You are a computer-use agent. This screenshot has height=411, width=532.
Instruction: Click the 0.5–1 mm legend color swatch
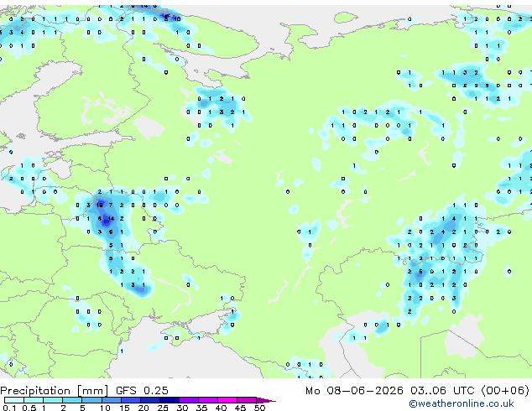[34, 400]
